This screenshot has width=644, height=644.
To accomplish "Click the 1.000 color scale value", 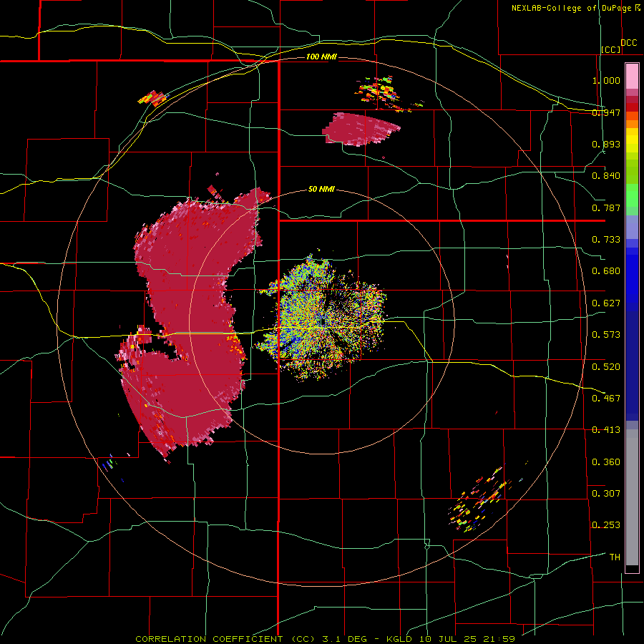I will click(606, 80).
